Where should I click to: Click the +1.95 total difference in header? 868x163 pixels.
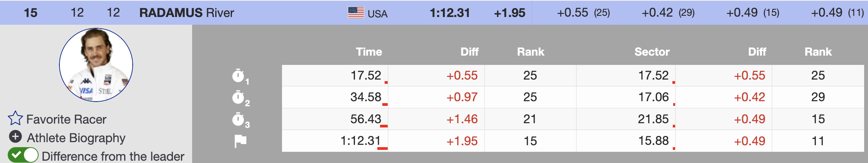(x=510, y=13)
